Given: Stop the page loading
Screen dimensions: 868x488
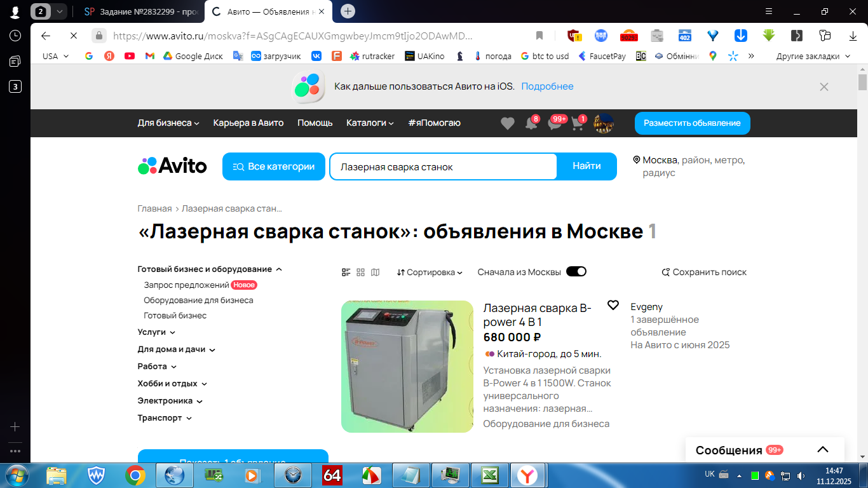Looking at the screenshot, I should click(73, 36).
